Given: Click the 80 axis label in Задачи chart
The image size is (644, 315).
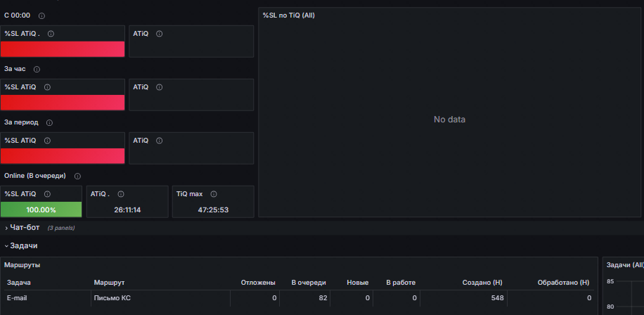Looking at the screenshot, I should tap(610, 307).
